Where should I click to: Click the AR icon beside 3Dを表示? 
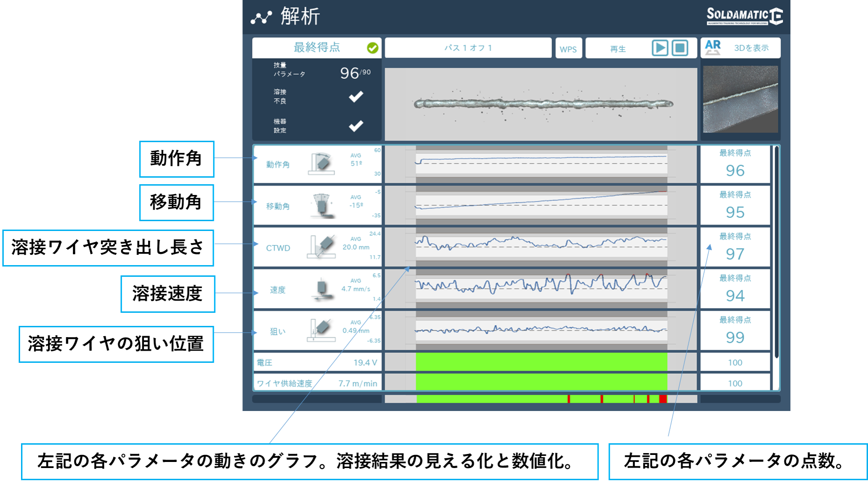[x=712, y=48]
